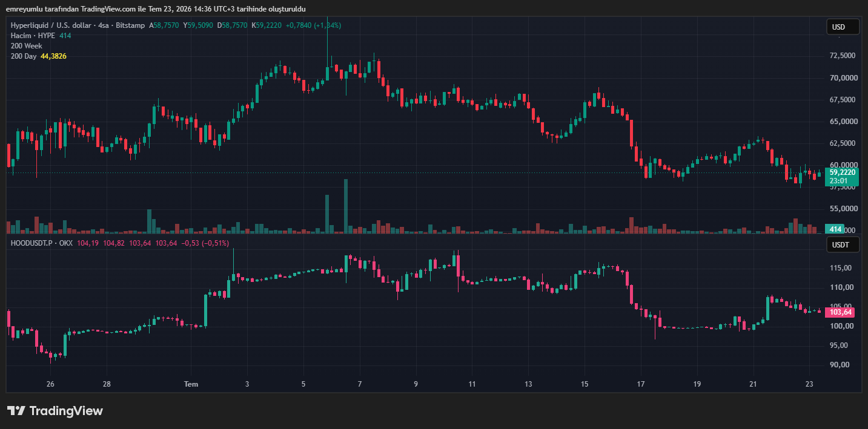Click date 21 on the time axis
868x429 pixels.
click(754, 384)
